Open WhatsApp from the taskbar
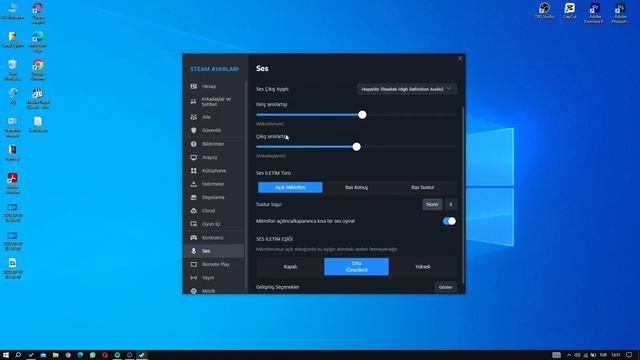 [x=93, y=355]
